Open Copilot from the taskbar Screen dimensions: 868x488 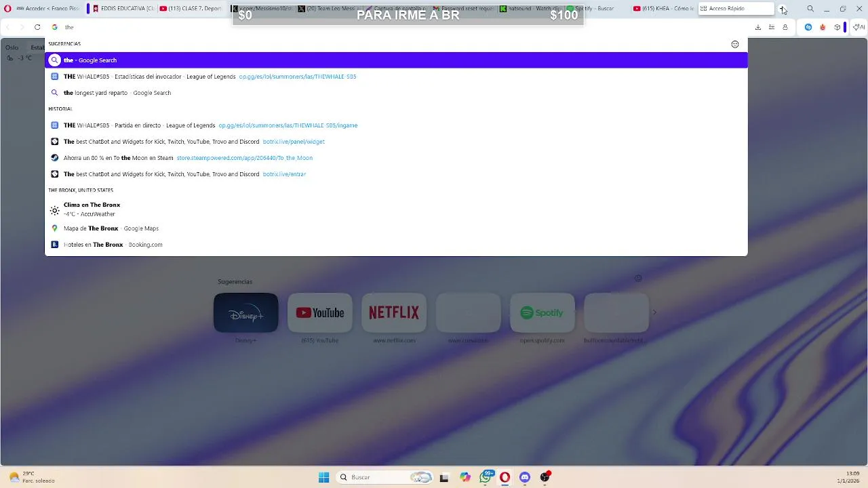tap(465, 477)
